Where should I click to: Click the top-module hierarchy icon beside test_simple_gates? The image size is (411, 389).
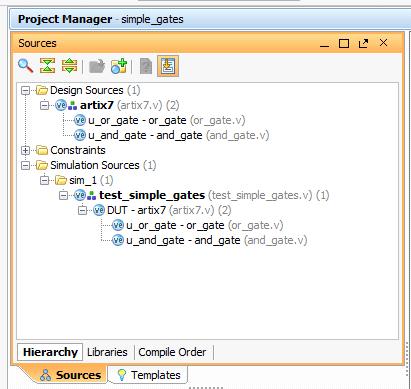[x=91, y=196]
